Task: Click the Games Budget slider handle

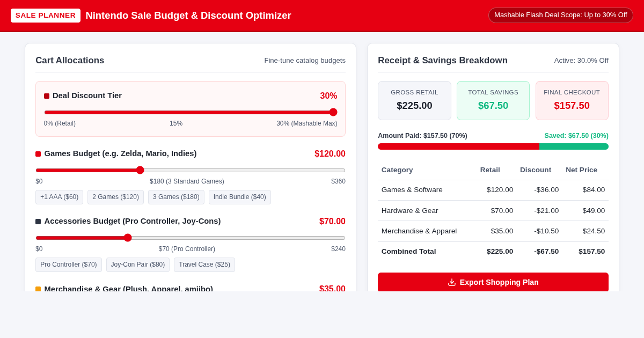Action: [x=140, y=170]
